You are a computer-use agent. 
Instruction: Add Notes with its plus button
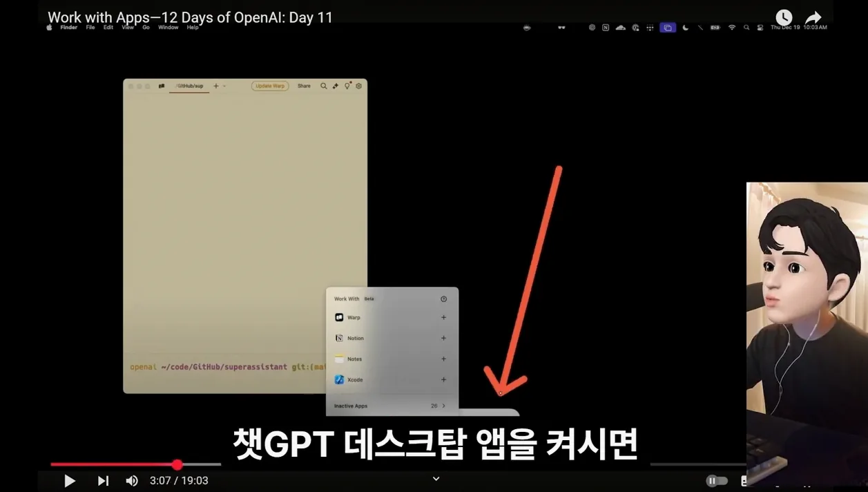(x=443, y=359)
